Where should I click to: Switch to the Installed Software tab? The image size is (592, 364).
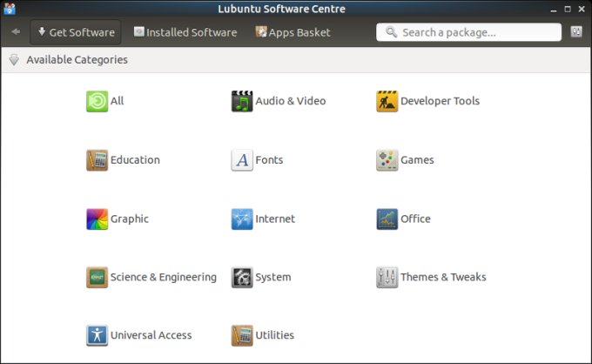pyautogui.click(x=185, y=32)
